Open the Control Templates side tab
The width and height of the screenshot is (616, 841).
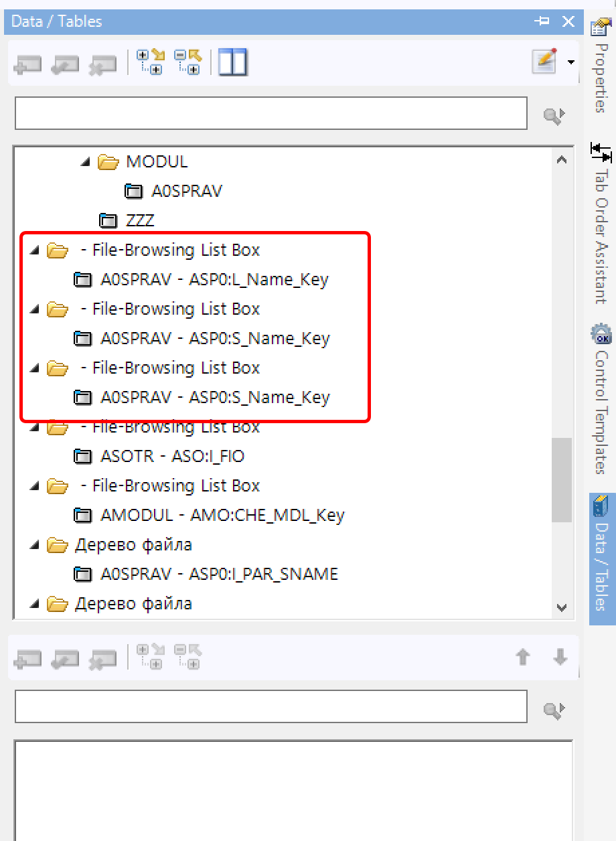coord(600,398)
